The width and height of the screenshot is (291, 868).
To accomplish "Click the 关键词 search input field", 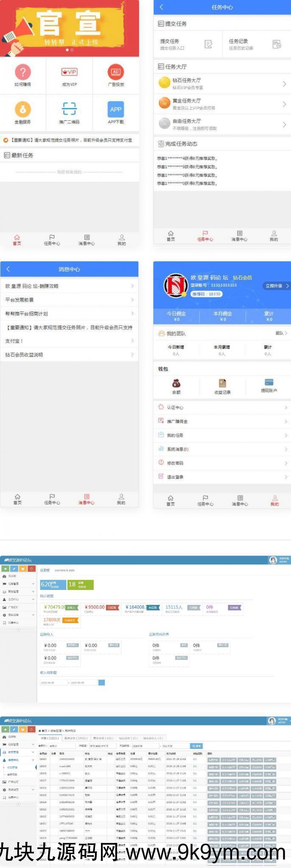I will [103, 746].
